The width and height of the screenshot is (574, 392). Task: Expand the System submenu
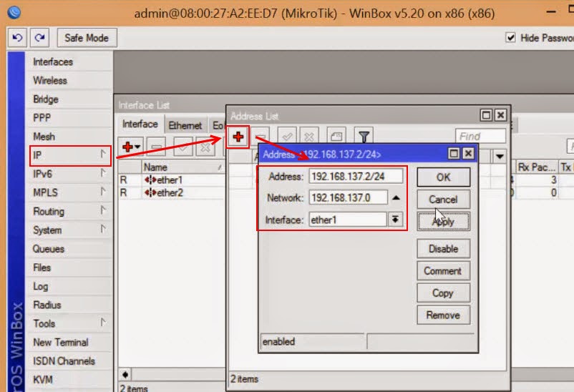(69, 230)
